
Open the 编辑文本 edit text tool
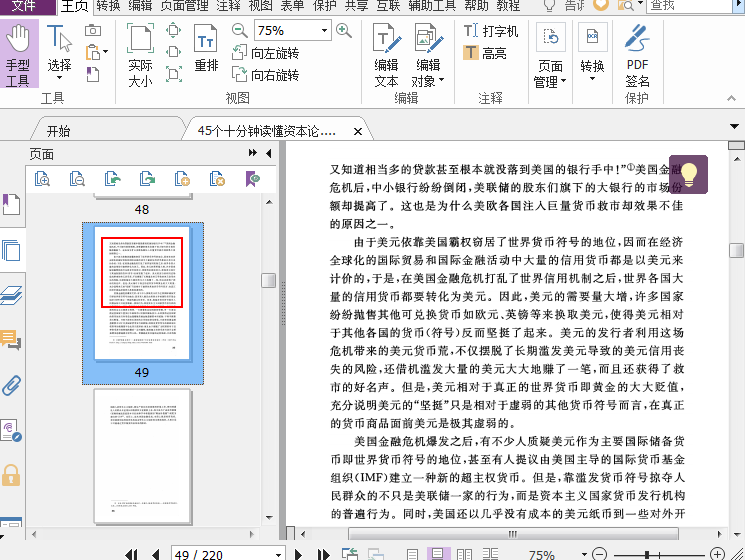tap(386, 55)
